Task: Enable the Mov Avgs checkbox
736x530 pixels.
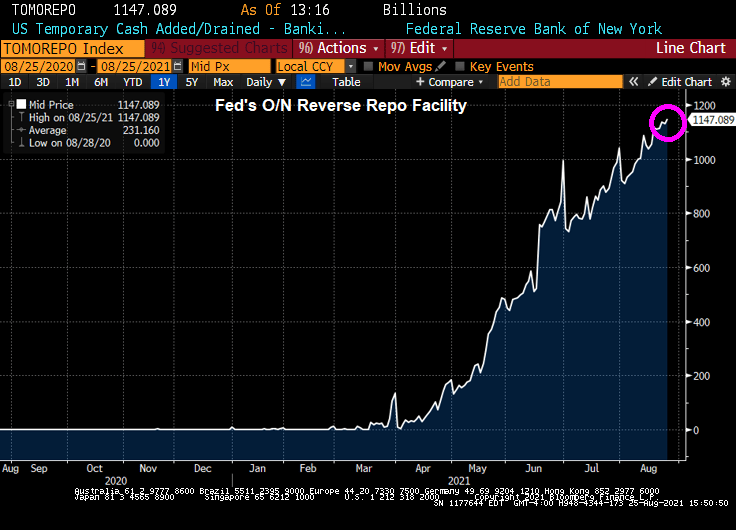Action: tap(369, 66)
